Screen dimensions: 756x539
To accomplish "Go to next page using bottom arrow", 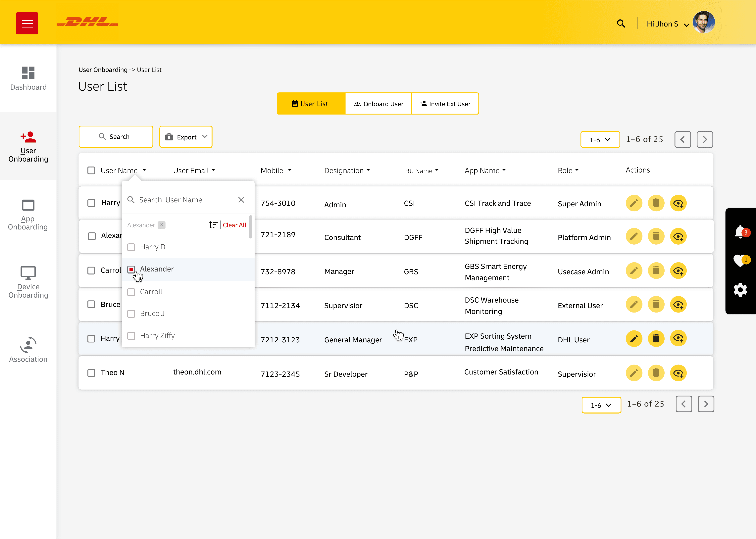I will tap(706, 404).
